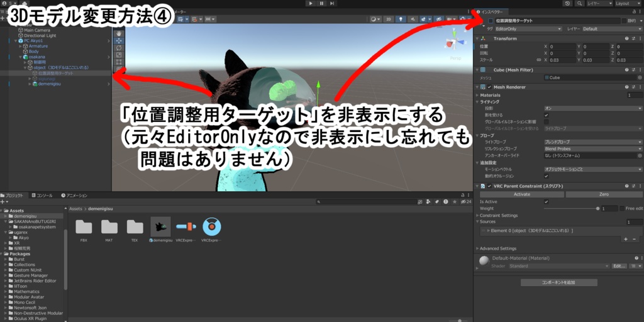Remove a source with the minus button

tap(634, 239)
